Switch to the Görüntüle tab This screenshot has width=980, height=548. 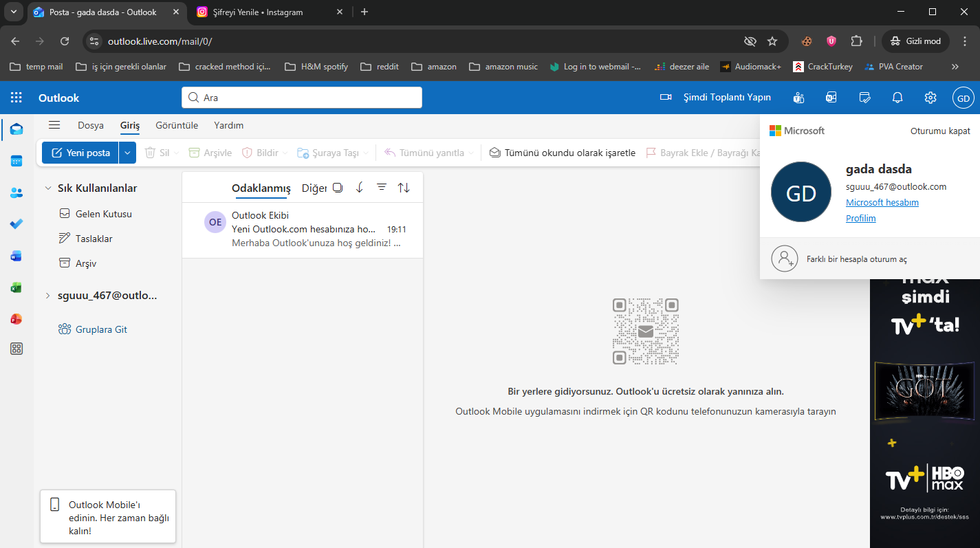coord(177,125)
